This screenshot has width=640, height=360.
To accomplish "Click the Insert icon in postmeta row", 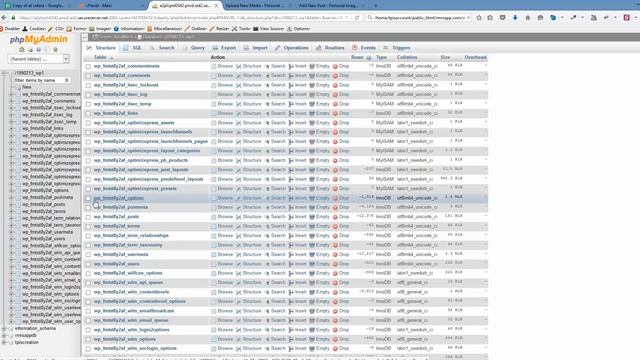I will (291, 207).
